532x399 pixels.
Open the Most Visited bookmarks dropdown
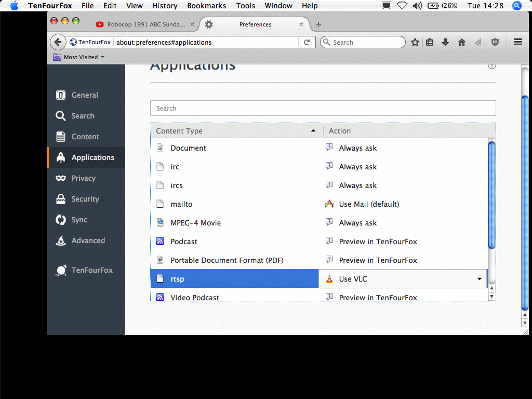pos(79,57)
